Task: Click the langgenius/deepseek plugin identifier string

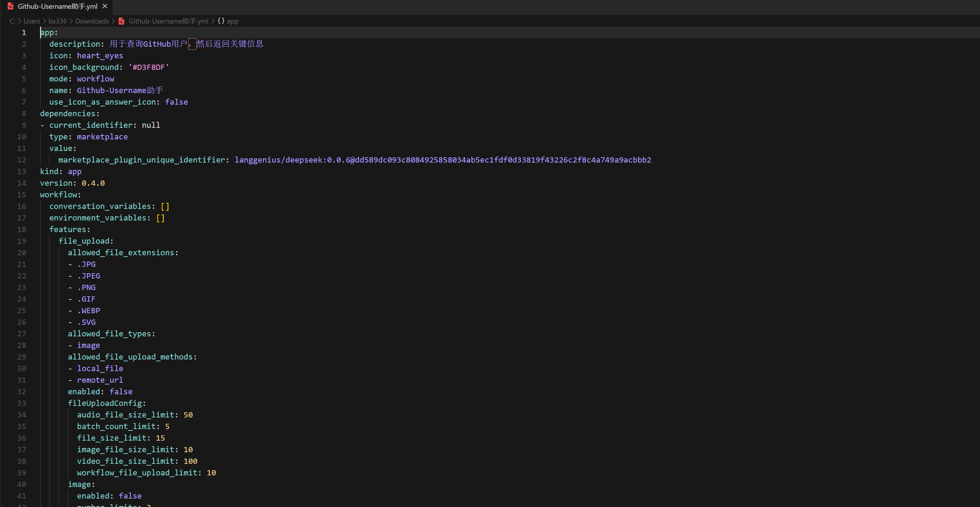Action: click(443, 160)
